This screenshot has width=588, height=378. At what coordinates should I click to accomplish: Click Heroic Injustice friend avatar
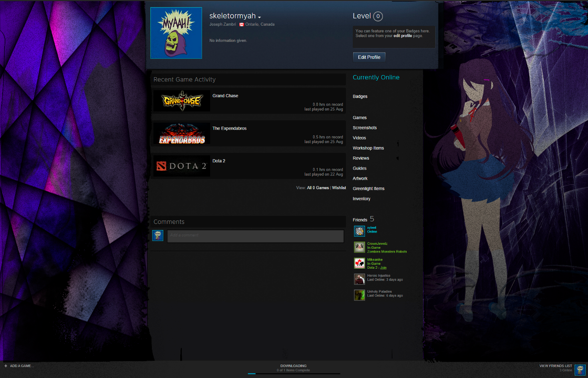tap(359, 279)
